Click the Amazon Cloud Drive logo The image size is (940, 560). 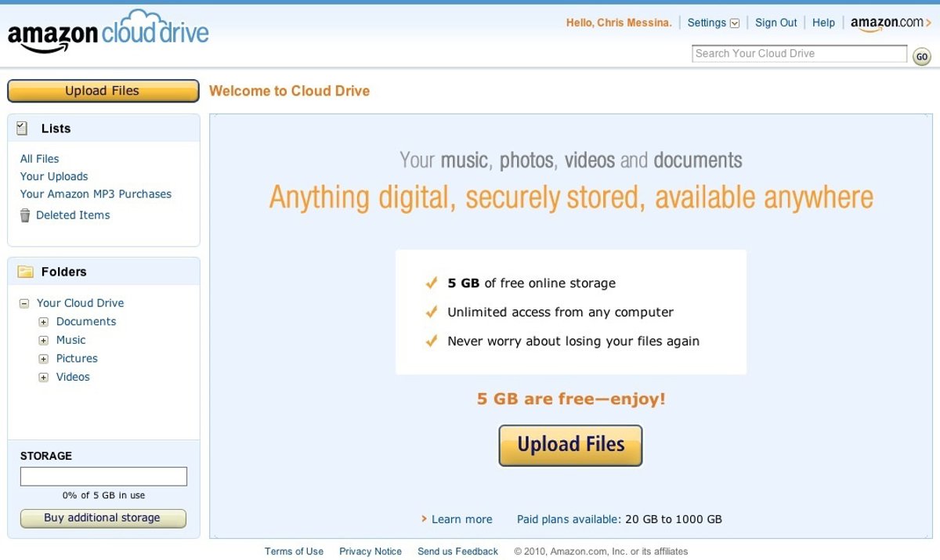pyautogui.click(x=108, y=33)
